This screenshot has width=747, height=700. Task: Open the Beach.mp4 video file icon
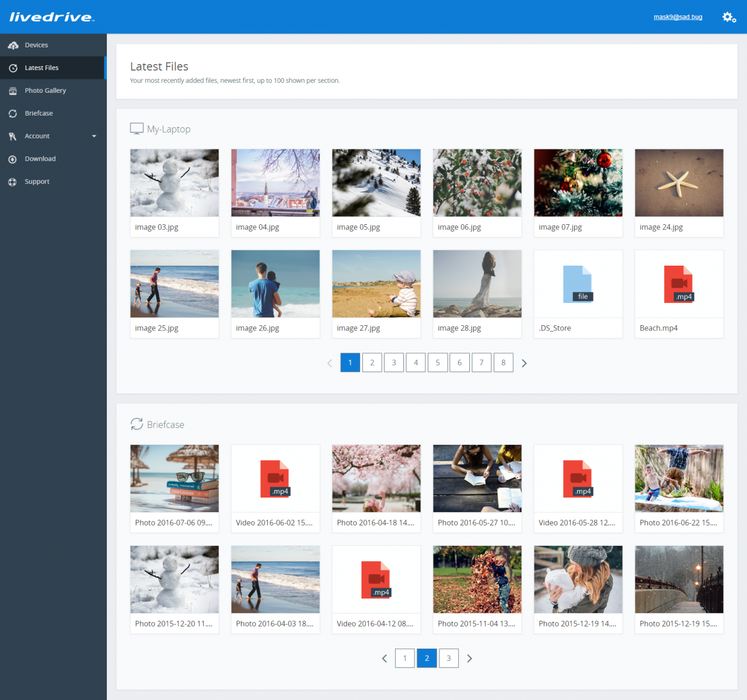[679, 284]
